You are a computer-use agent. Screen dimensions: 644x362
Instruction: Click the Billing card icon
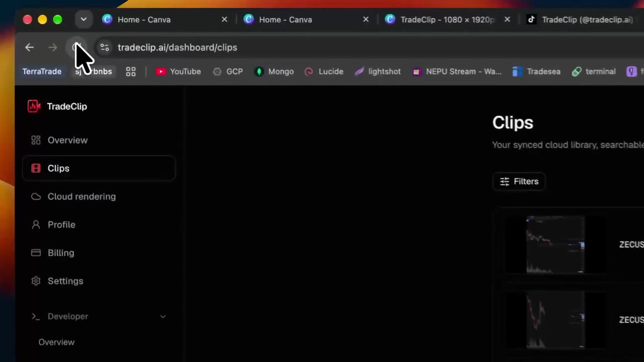coord(36,253)
